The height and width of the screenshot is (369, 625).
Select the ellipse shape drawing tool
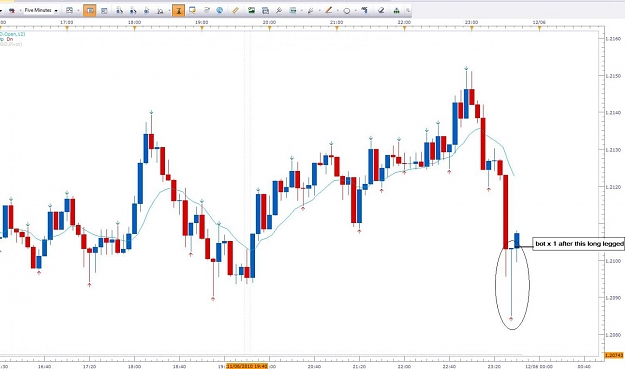(x=347, y=11)
